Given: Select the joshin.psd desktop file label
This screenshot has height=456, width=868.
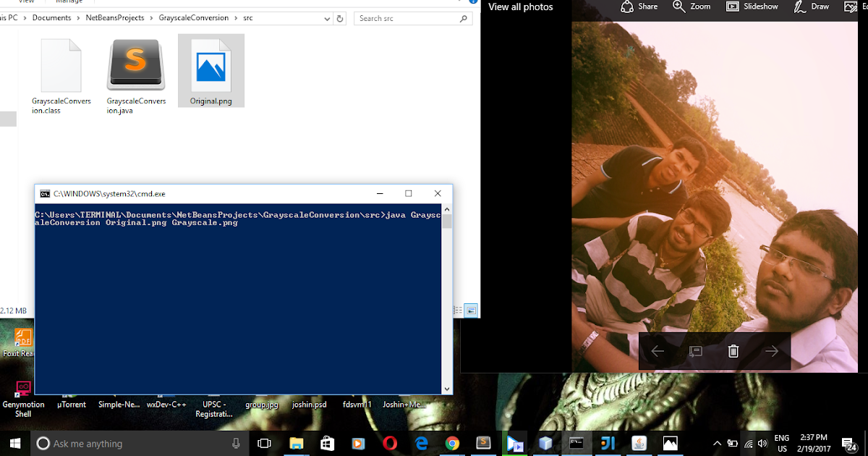Looking at the screenshot, I should click(310, 405).
